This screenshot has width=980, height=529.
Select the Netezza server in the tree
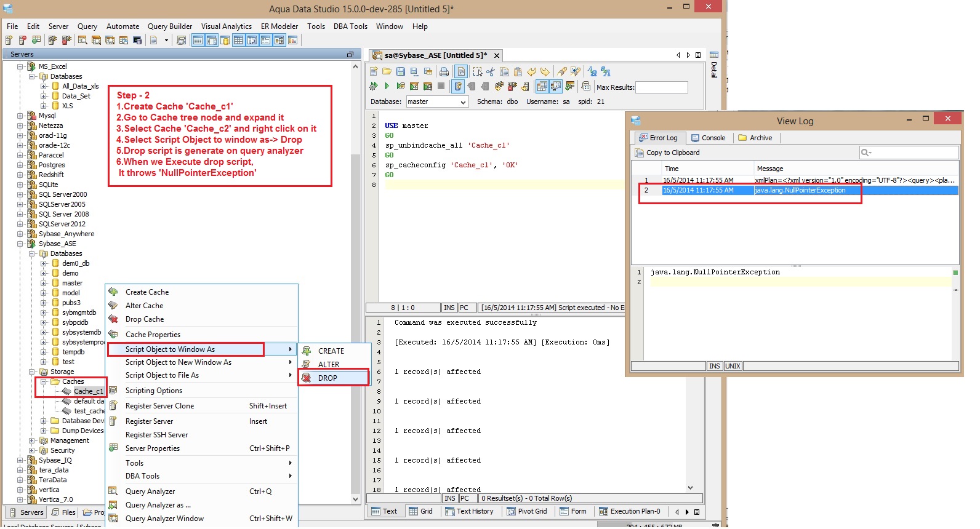click(50, 125)
